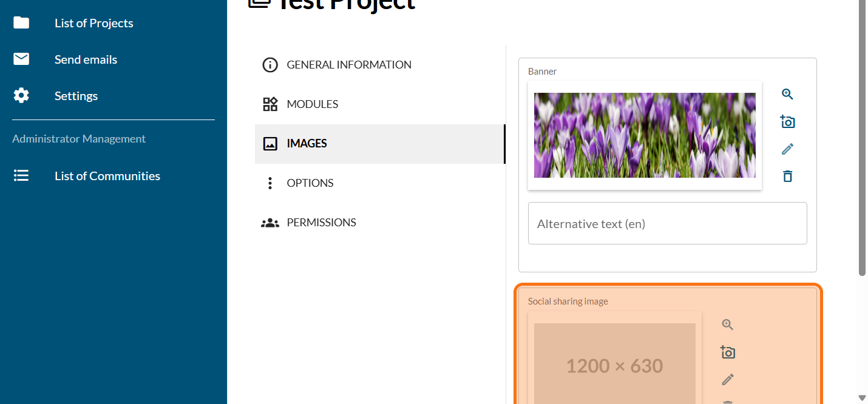
Task: Click the Alternative text (en) field
Action: pyautogui.click(x=667, y=224)
